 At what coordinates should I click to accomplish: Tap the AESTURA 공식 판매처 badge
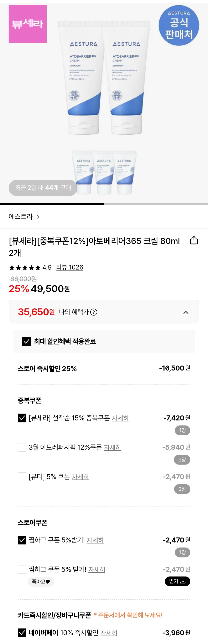click(179, 25)
